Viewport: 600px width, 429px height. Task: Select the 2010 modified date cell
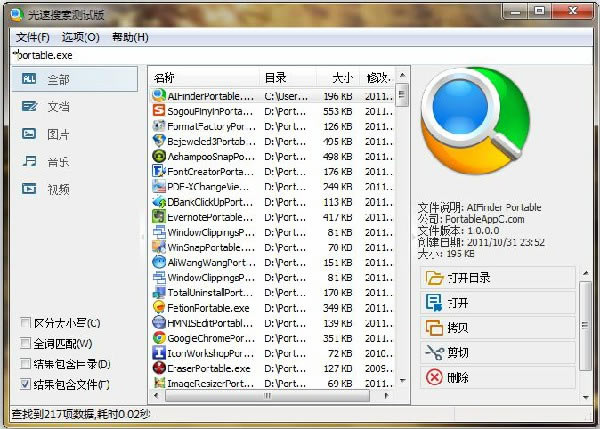click(379, 353)
